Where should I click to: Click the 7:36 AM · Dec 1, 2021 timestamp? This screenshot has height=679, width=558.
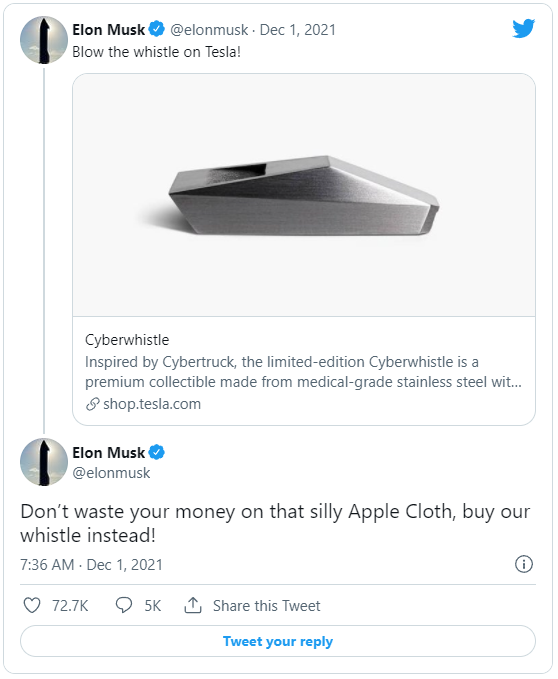pyautogui.click(x=91, y=565)
